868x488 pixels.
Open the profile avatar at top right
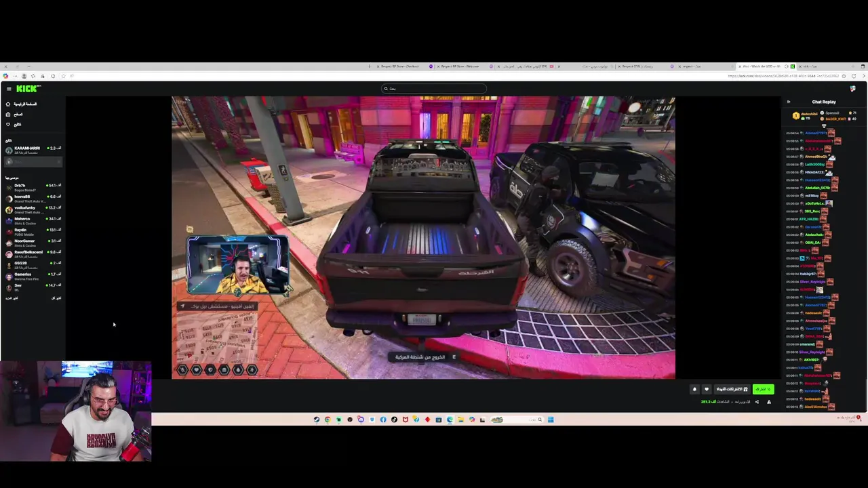pos(852,89)
